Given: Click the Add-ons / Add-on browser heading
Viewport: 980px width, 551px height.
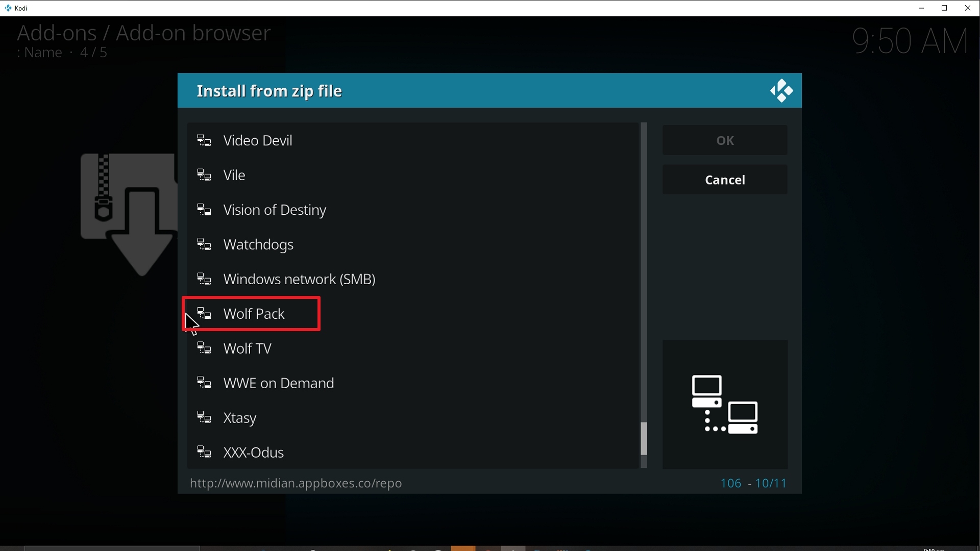Looking at the screenshot, I should [144, 33].
